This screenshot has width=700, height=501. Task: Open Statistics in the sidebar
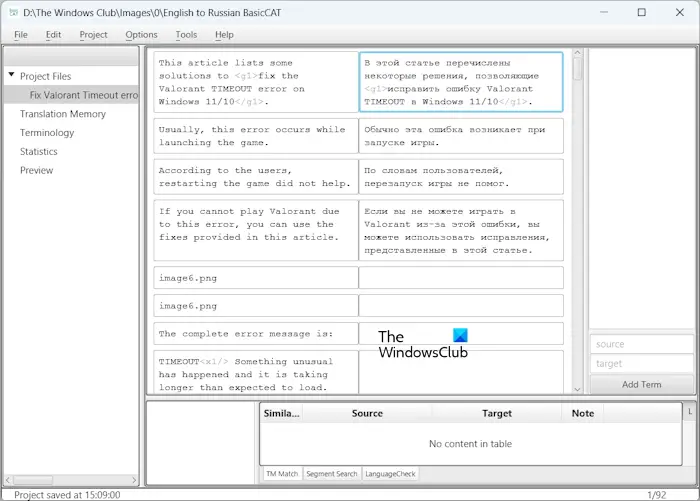click(x=39, y=151)
